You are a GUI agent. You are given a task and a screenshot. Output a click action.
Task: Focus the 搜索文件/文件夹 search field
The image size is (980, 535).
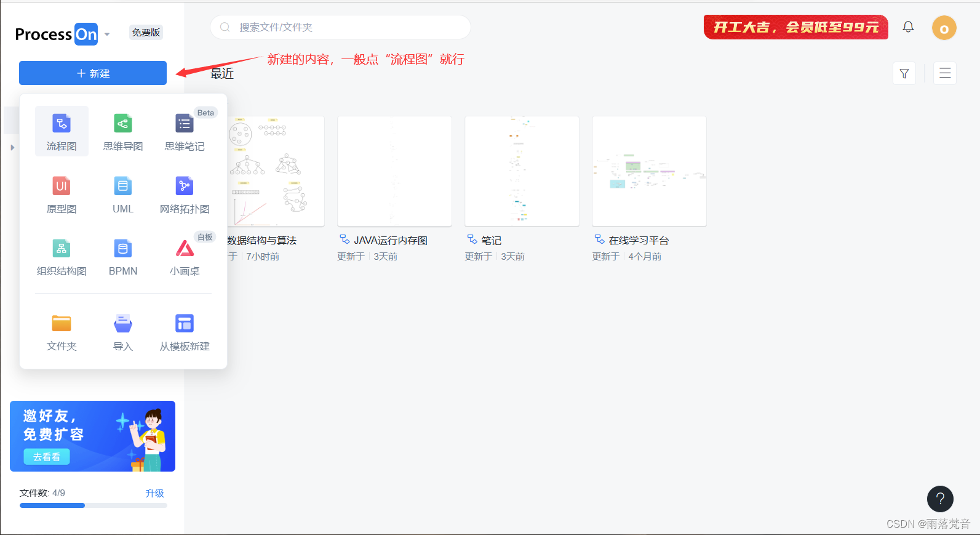tap(340, 27)
